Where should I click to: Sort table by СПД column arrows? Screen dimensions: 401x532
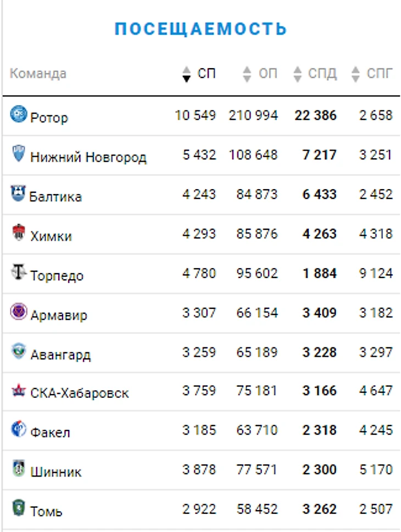[x=297, y=74]
